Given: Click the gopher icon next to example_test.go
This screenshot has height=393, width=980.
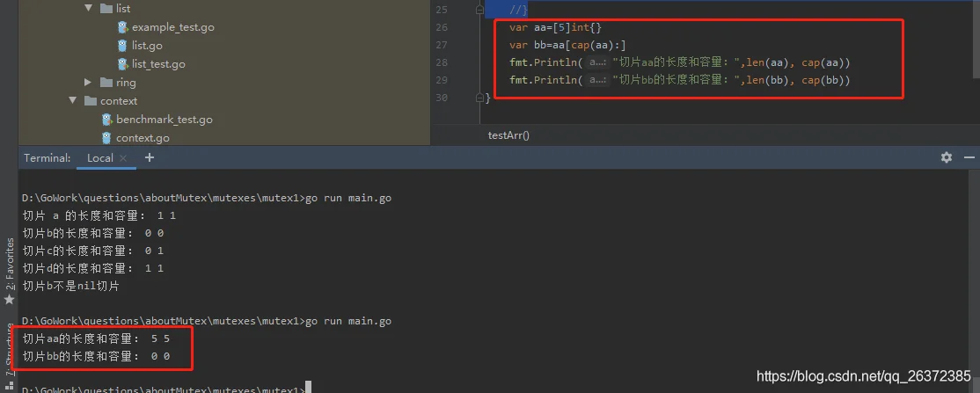Looking at the screenshot, I should coord(123,27).
